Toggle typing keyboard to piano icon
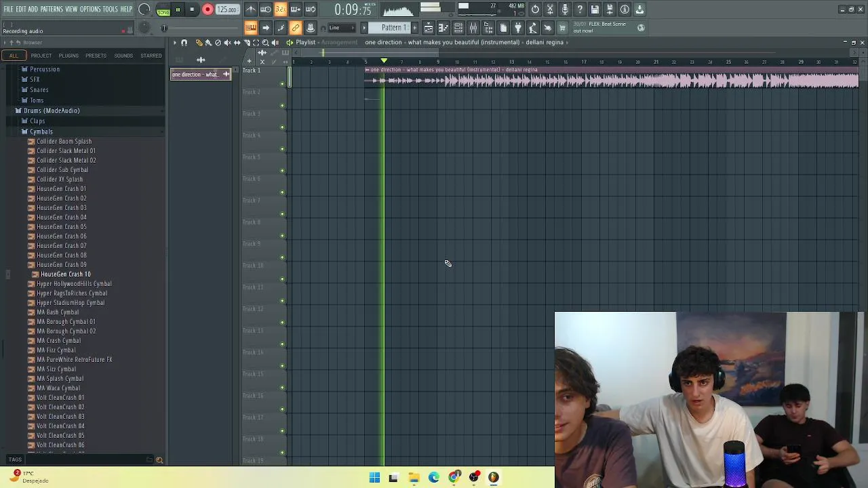 (x=250, y=28)
